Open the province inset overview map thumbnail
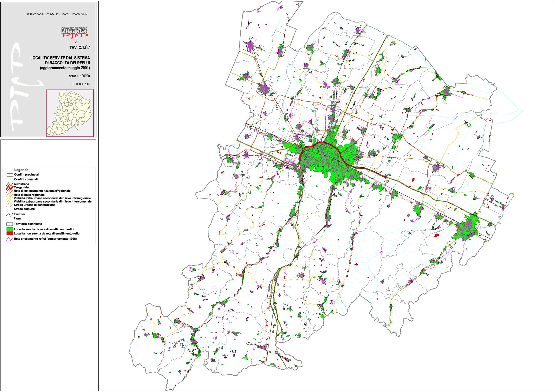Viewport: 555px width, 392px height. click(70, 113)
